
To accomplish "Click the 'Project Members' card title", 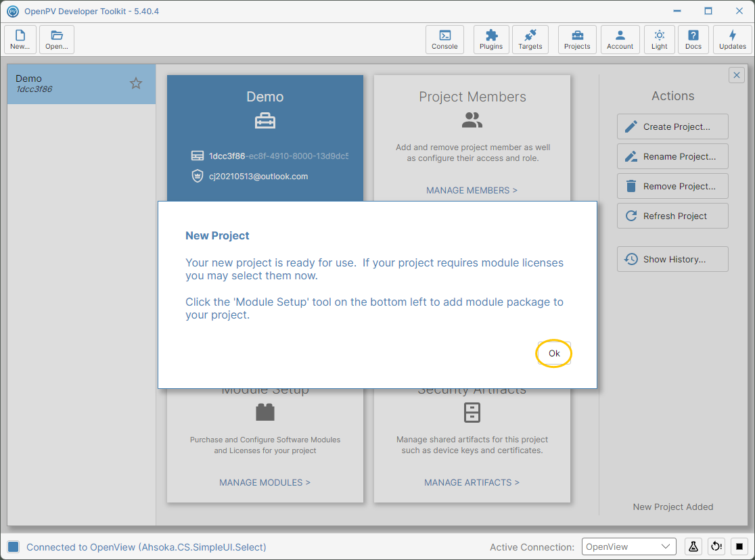I will pyautogui.click(x=472, y=97).
